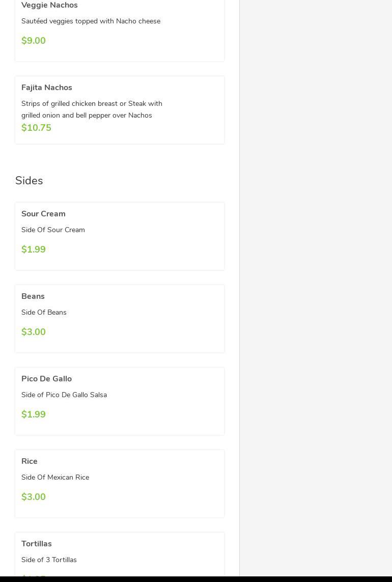Click the $10.75 Fajita Nachos price
392x582 pixels.
click(36, 128)
